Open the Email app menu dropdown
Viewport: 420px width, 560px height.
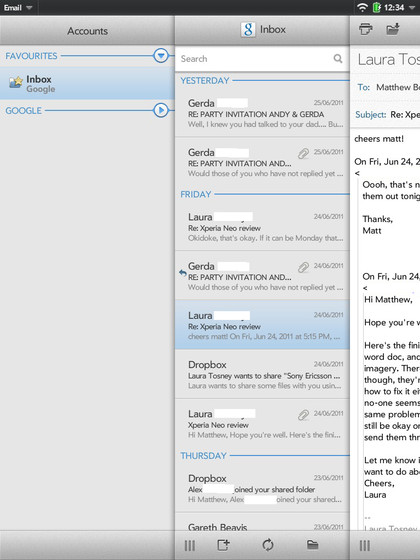click(x=18, y=8)
